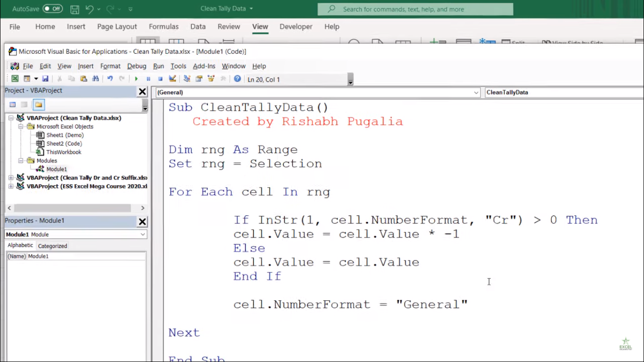Toggle Folders view in Project pane
This screenshot has height=362, width=644.
39,105
